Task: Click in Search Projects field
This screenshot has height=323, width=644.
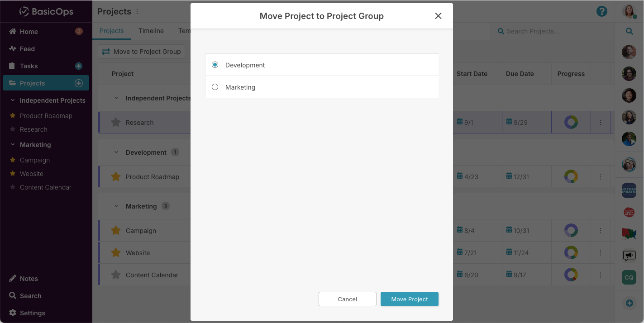Action: (x=551, y=31)
